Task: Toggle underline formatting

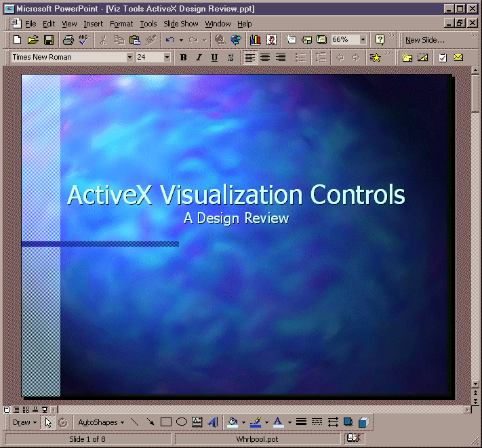Action: (215, 57)
